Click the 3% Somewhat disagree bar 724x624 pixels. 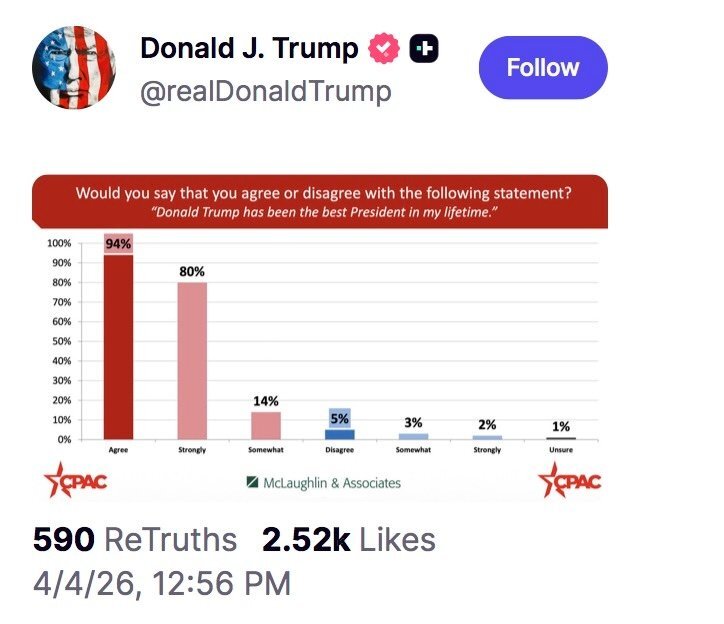(x=413, y=436)
